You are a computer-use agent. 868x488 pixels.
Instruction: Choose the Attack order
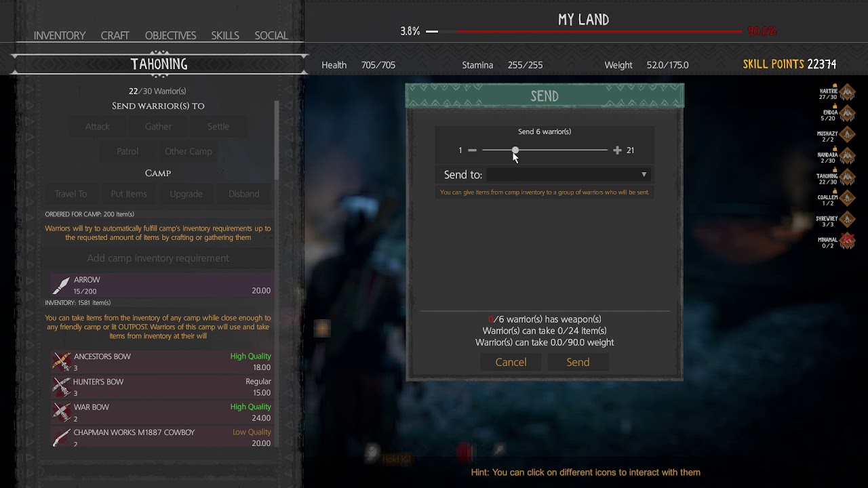tap(98, 127)
